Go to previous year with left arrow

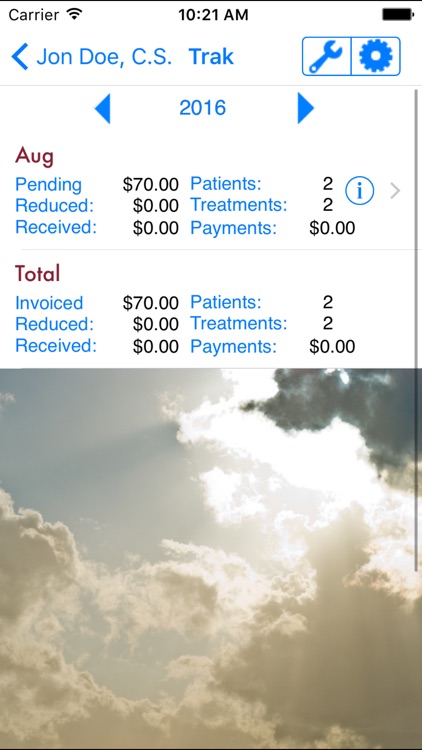(103, 109)
